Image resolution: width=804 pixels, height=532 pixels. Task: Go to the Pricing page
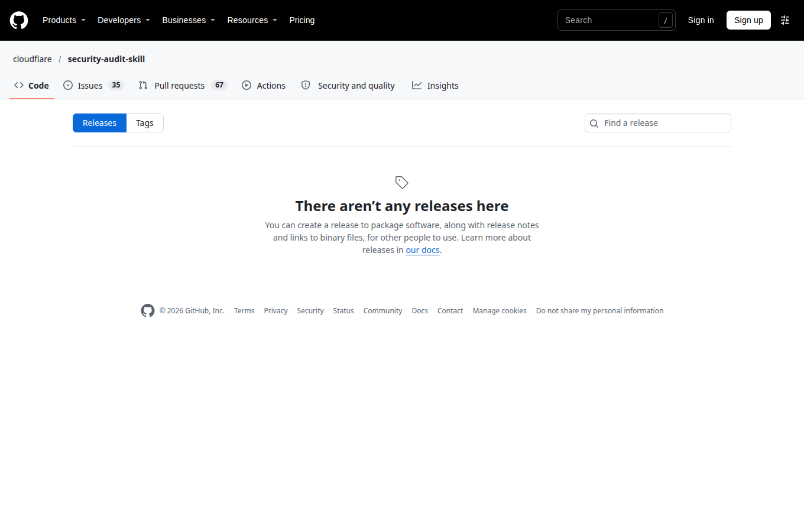pos(302,20)
